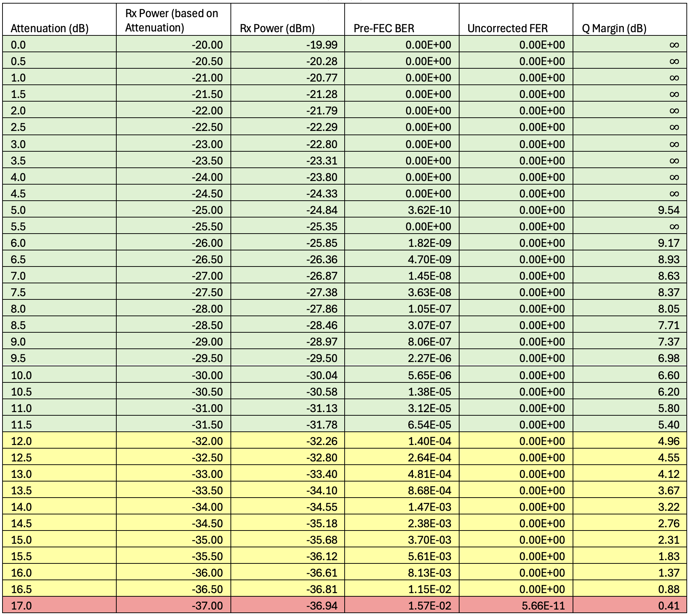Image resolution: width=690 pixels, height=616 pixels.
Task: Click Rx Power value -30.04
Action: 288,375
